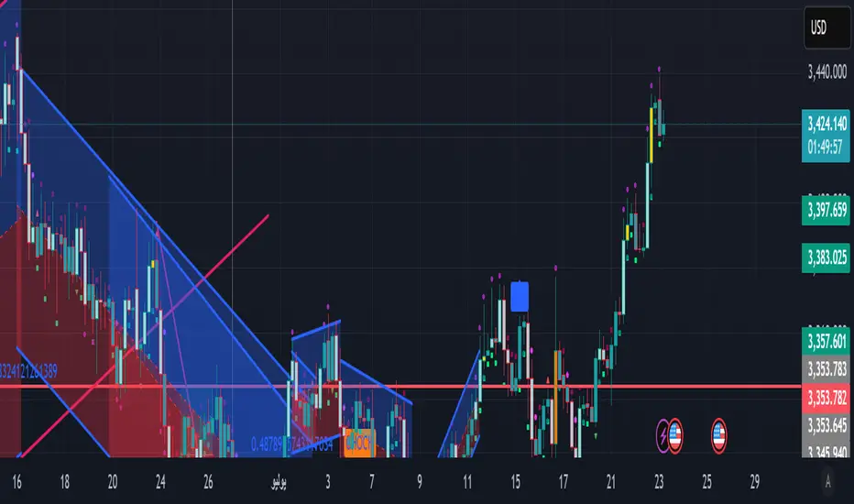Open the standalone US flag event near date 25
This screenshot has width=854, height=504.
tap(719, 435)
